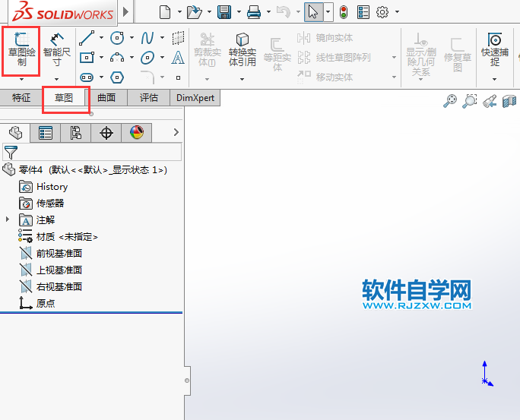The image size is (520, 420).
Task: Click the panel collapse handle
Action: pos(187,381)
